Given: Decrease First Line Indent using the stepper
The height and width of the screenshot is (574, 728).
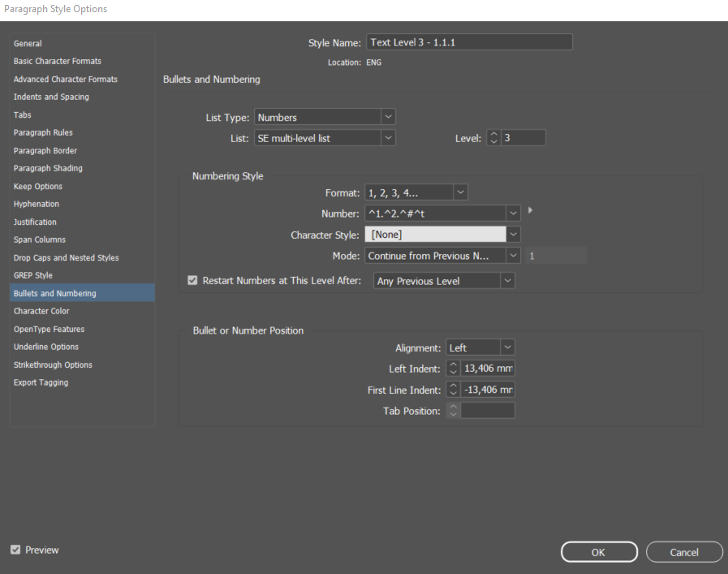Looking at the screenshot, I should pyautogui.click(x=453, y=393).
